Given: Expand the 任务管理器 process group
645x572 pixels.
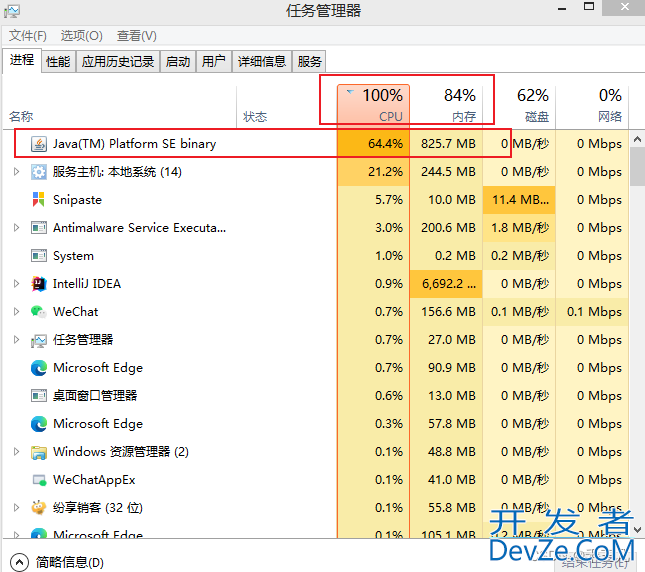Looking at the screenshot, I should pyautogui.click(x=16, y=339).
